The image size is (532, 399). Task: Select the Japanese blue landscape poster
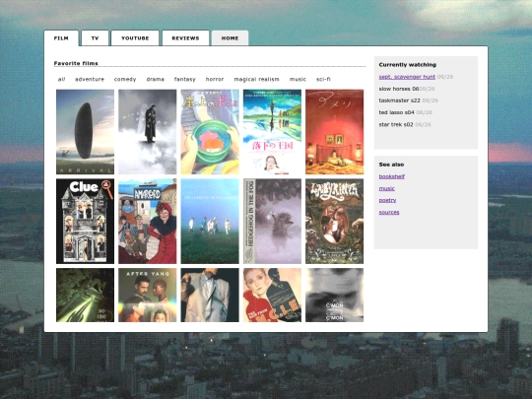[272, 132]
